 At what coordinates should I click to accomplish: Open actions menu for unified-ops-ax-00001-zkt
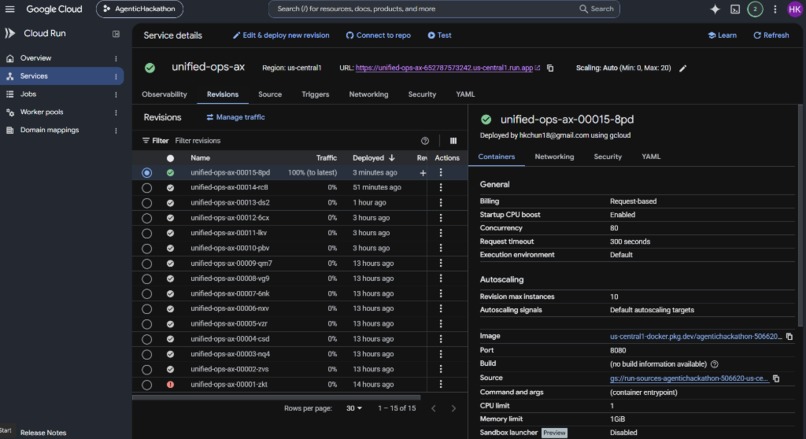(441, 385)
